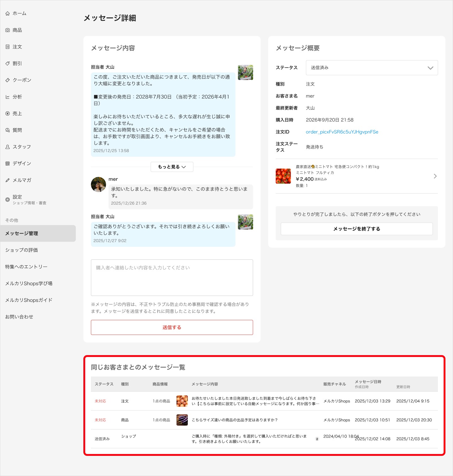Click the 売上 yen icon
This screenshot has height=476, width=453.
coord(8,114)
